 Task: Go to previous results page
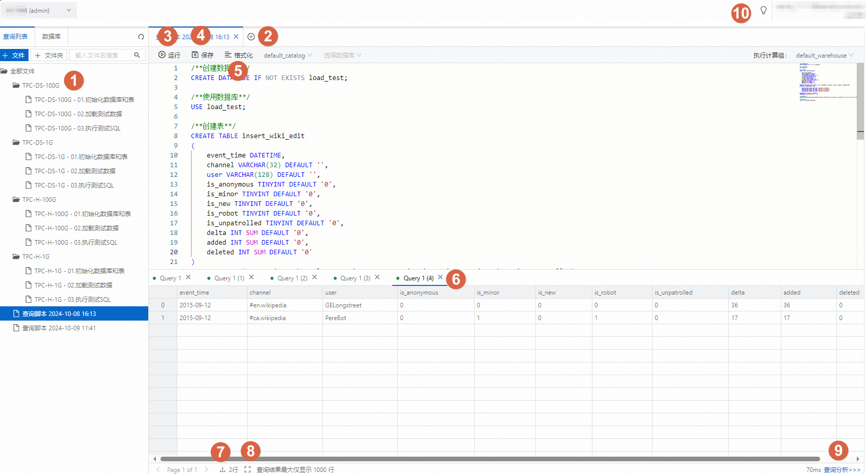[158, 469]
